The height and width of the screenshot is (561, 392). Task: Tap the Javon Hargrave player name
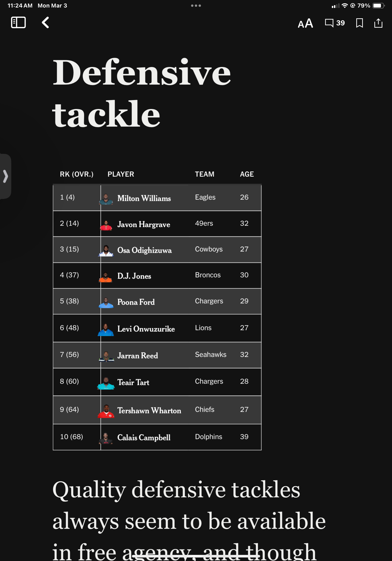(144, 224)
